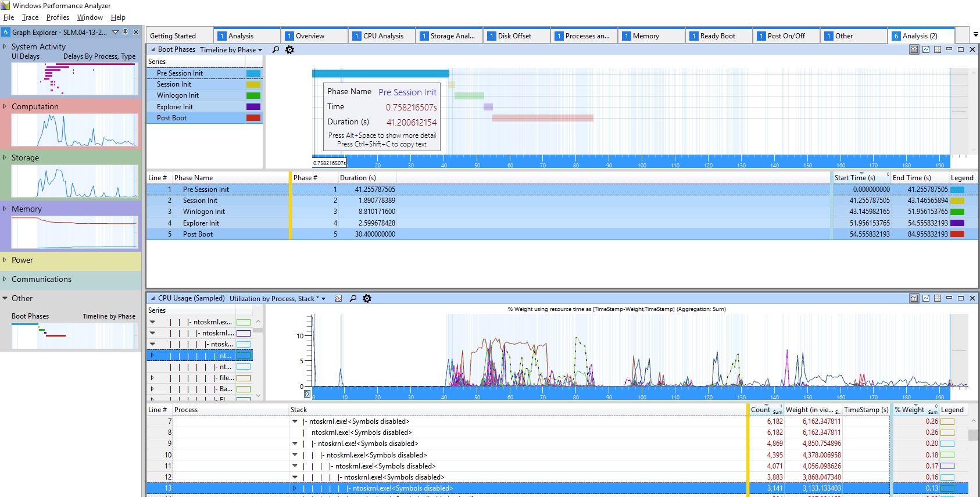Open the Profiles menu
This screenshot has height=497, width=980.
pos(58,17)
